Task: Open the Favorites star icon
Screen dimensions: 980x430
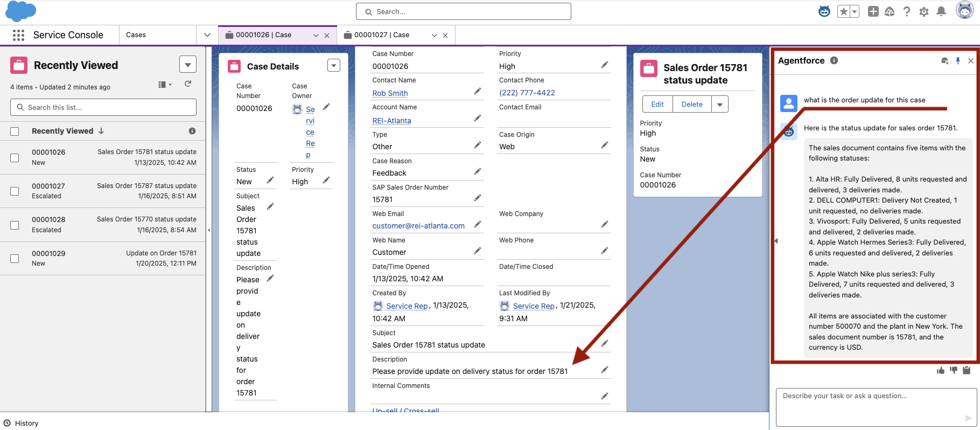Action: pos(843,11)
